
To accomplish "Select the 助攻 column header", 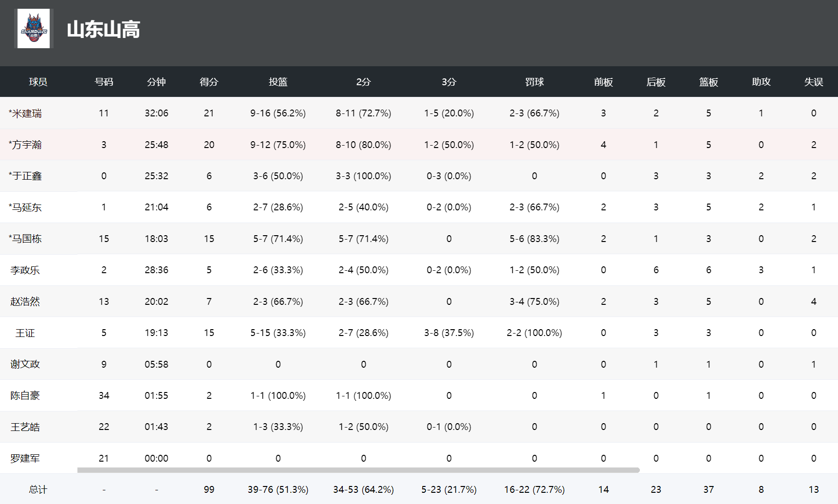I will coord(761,82).
